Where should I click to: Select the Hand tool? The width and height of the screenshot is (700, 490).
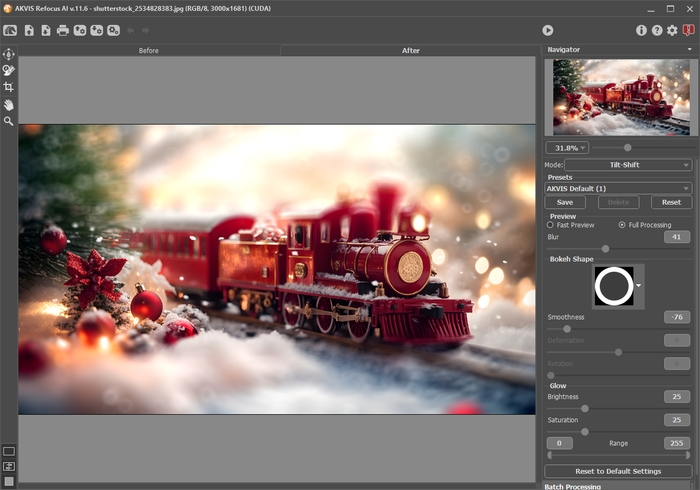8,105
